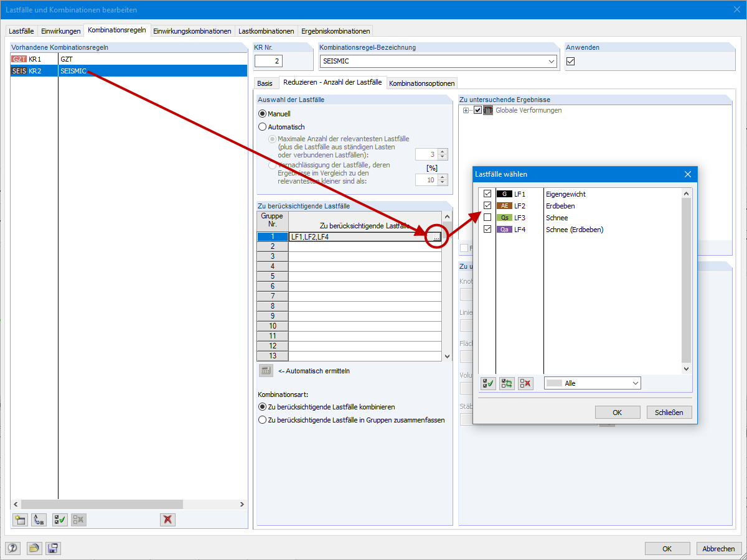Select the Manuell radio button

[x=262, y=114]
